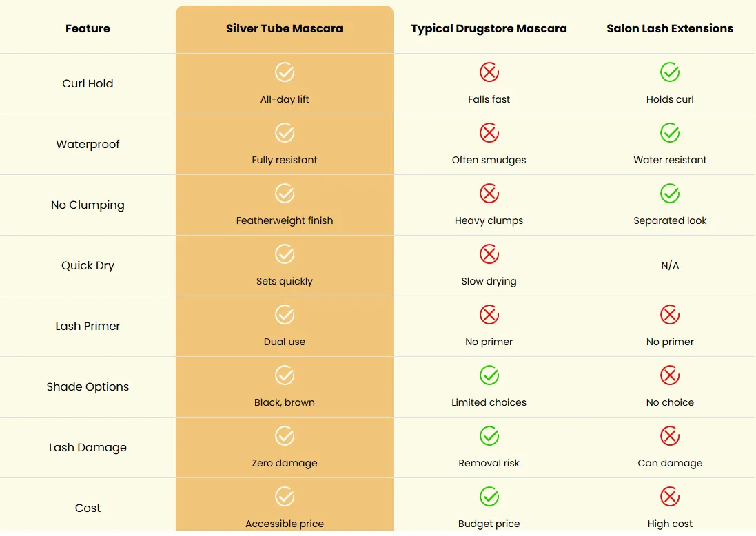Select the Silver Tube Mascara column header
Viewport: 756px width, 536px height.
(285, 28)
